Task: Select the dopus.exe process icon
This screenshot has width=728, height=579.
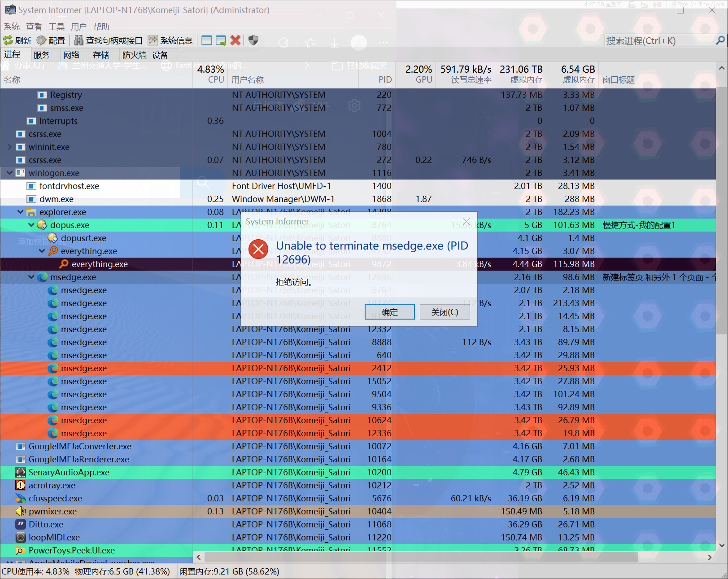Action: tap(42, 225)
